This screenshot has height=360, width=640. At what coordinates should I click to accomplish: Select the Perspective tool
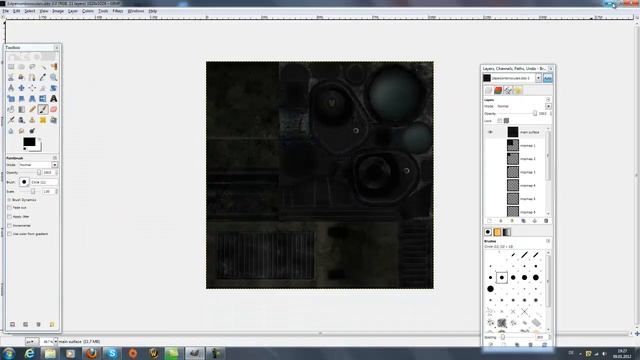tap(32, 99)
